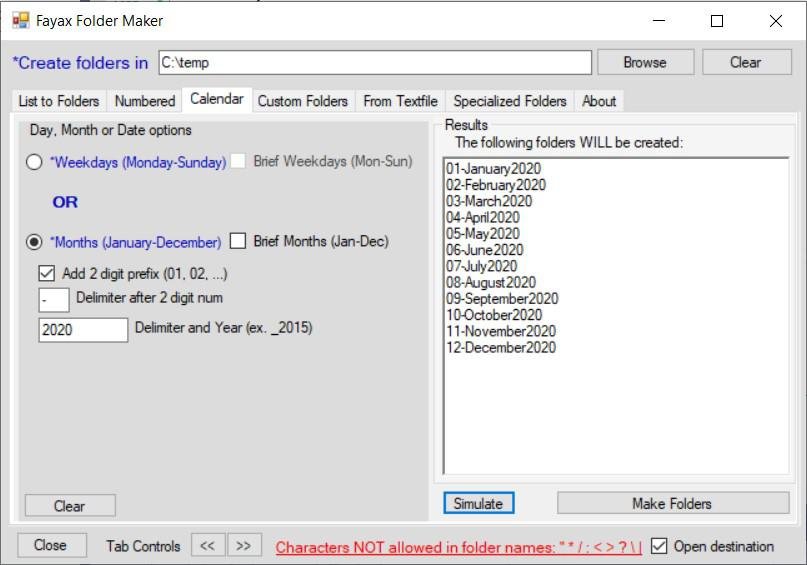This screenshot has width=807, height=565.
Task: Click the Delimiter and Year input field
Action: [83, 329]
